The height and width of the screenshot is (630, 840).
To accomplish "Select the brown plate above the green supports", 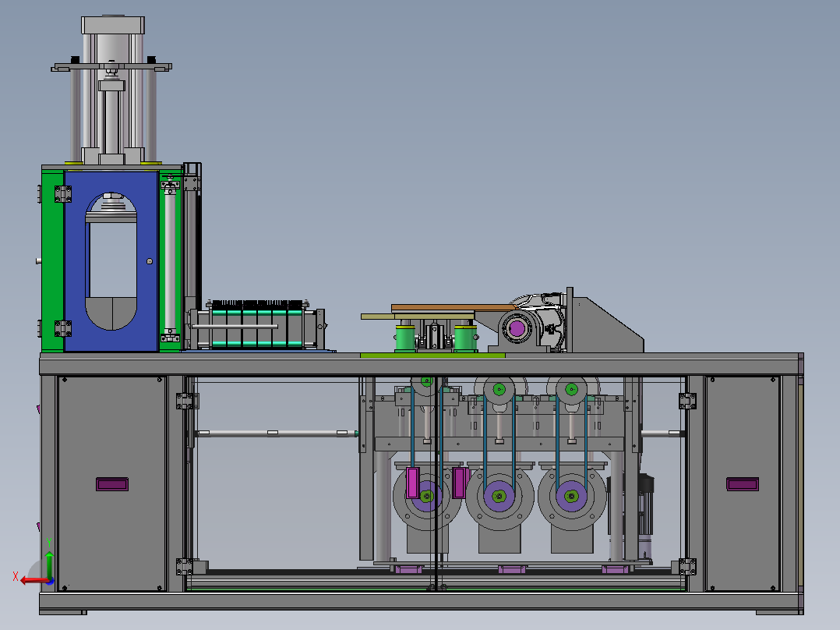I will tap(454, 308).
